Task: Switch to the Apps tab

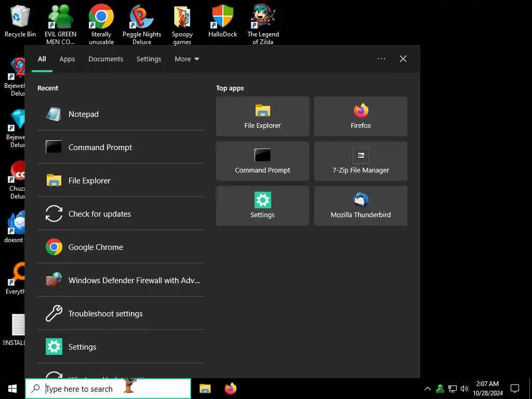Action: tap(67, 59)
